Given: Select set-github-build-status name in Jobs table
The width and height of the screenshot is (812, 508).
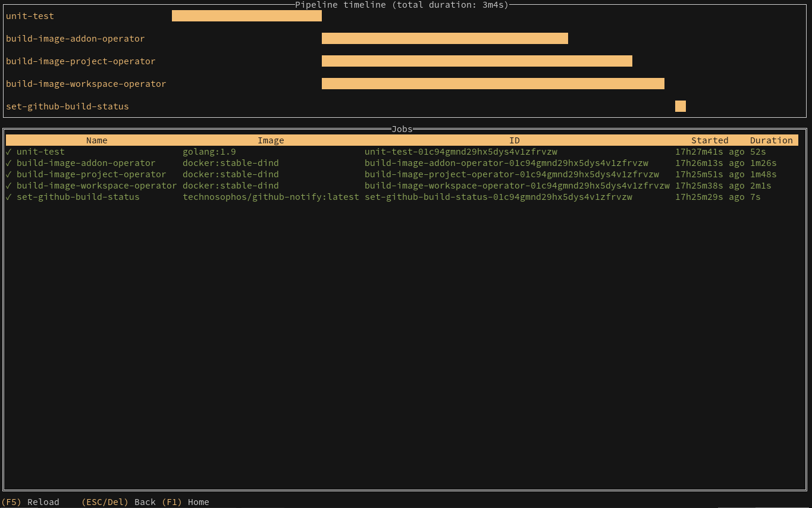Looking at the screenshot, I should coord(78,197).
